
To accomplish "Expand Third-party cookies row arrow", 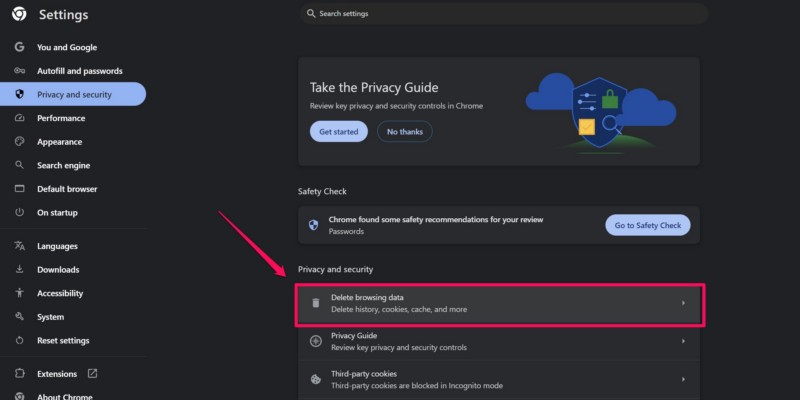I will [x=683, y=379].
